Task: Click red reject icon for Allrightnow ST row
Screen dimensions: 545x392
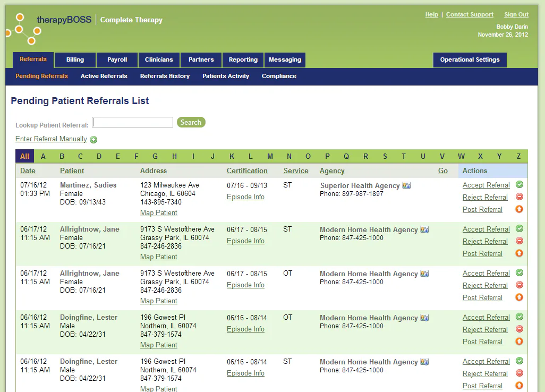Action: (x=520, y=241)
